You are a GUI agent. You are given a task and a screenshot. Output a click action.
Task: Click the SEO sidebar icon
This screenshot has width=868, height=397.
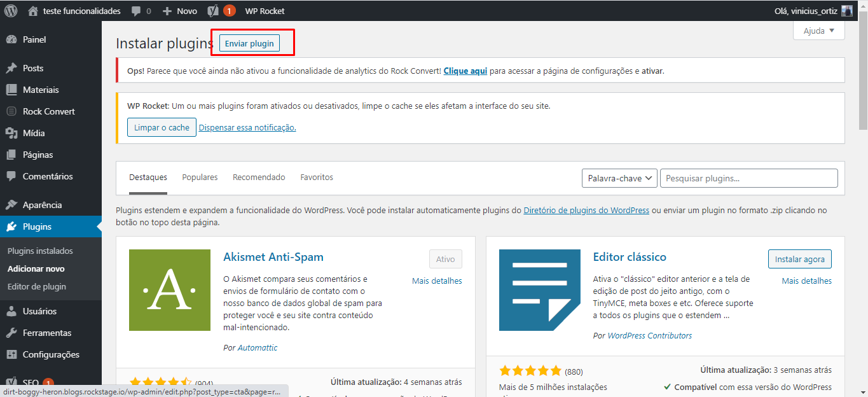coord(11,383)
